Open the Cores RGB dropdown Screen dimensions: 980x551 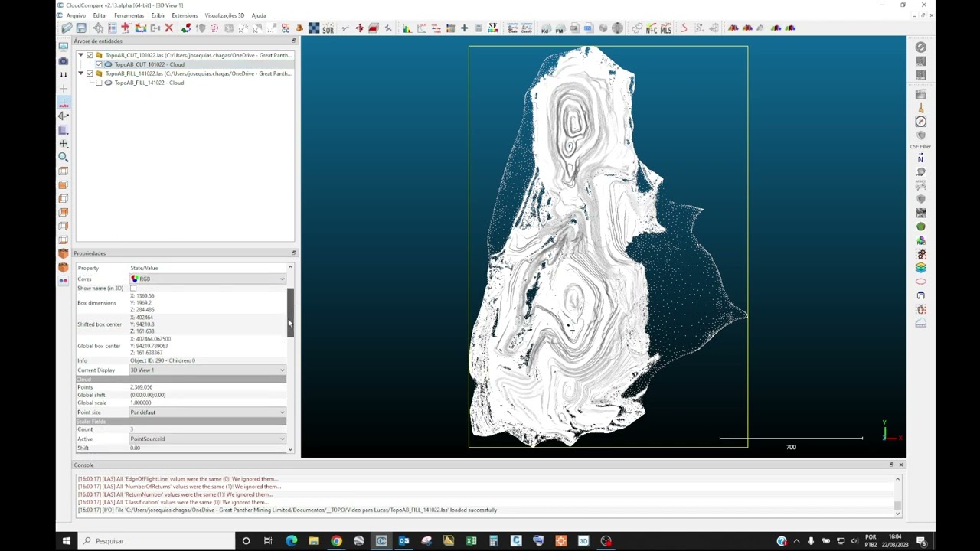(207, 279)
